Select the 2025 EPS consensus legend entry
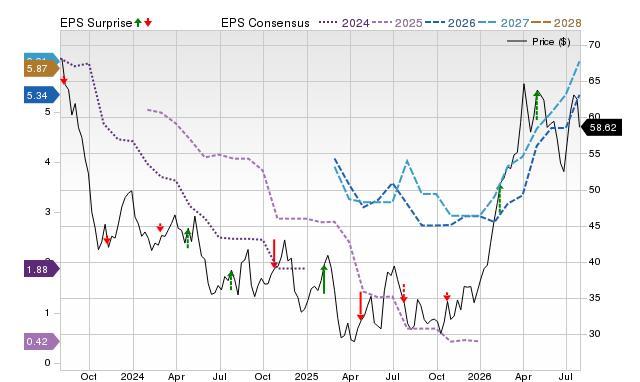This screenshot has height=382, width=640. pyautogui.click(x=397, y=23)
